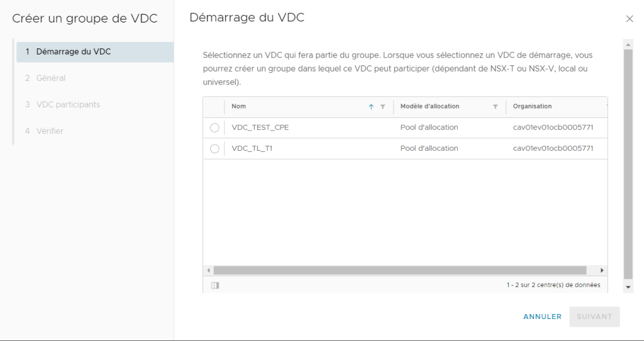
Task: Close the Créer un groupe de VDC dialog
Action: click(630, 19)
